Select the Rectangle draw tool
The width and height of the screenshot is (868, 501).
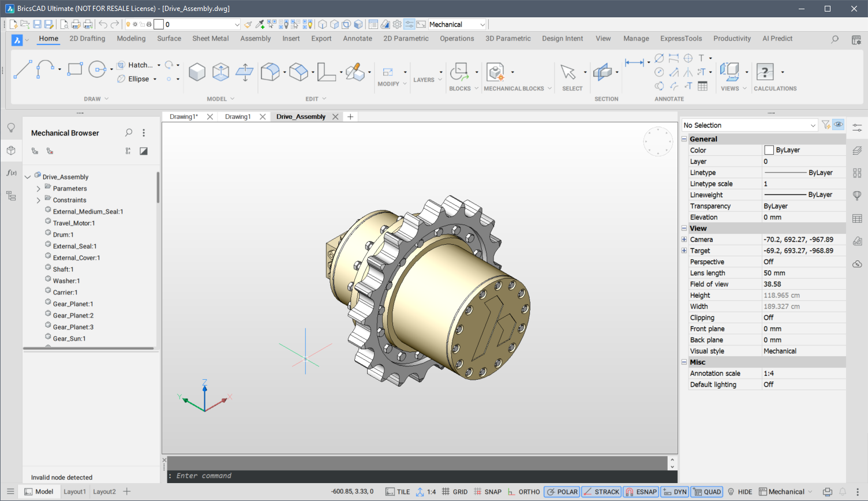75,69
